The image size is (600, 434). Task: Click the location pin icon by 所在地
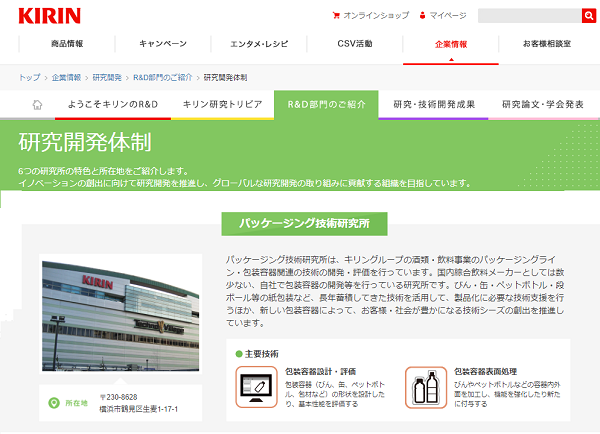(x=54, y=404)
